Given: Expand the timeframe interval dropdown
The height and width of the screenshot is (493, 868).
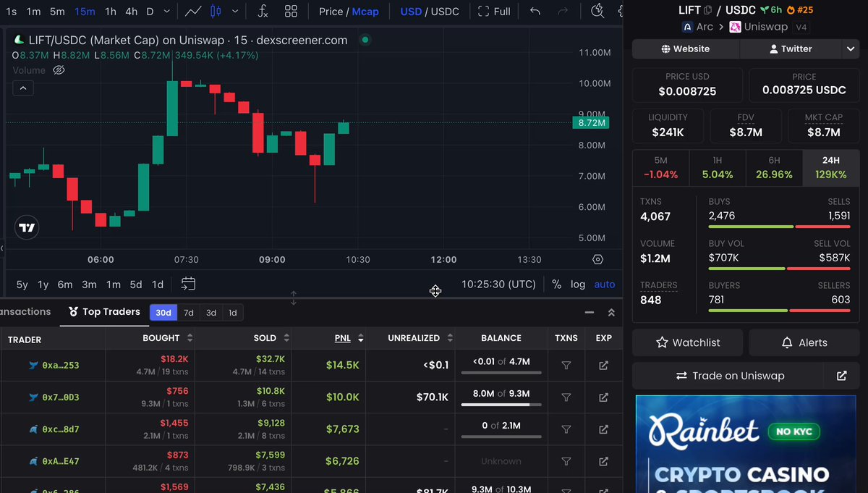Looking at the screenshot, I should point(168,12).
